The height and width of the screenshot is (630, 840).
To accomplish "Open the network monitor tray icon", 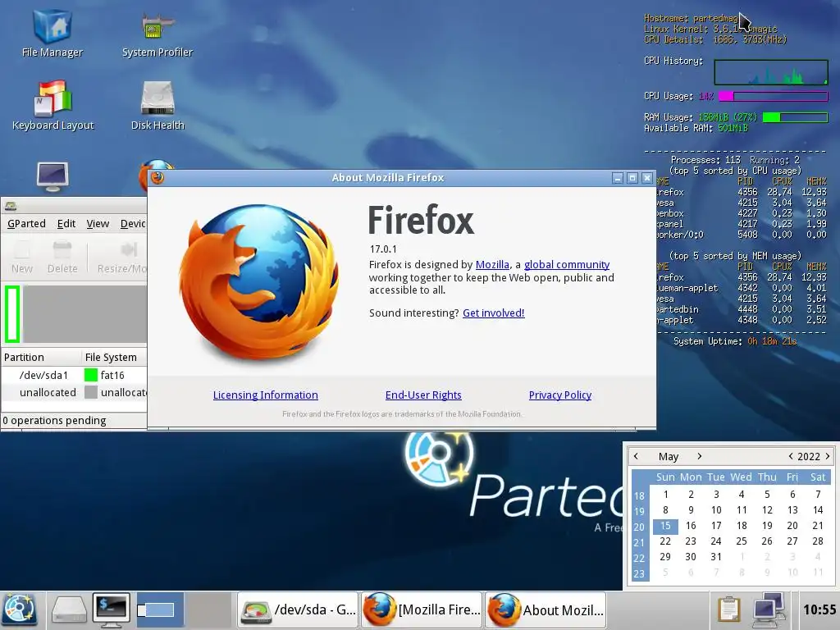I will [x=768, y=609].
